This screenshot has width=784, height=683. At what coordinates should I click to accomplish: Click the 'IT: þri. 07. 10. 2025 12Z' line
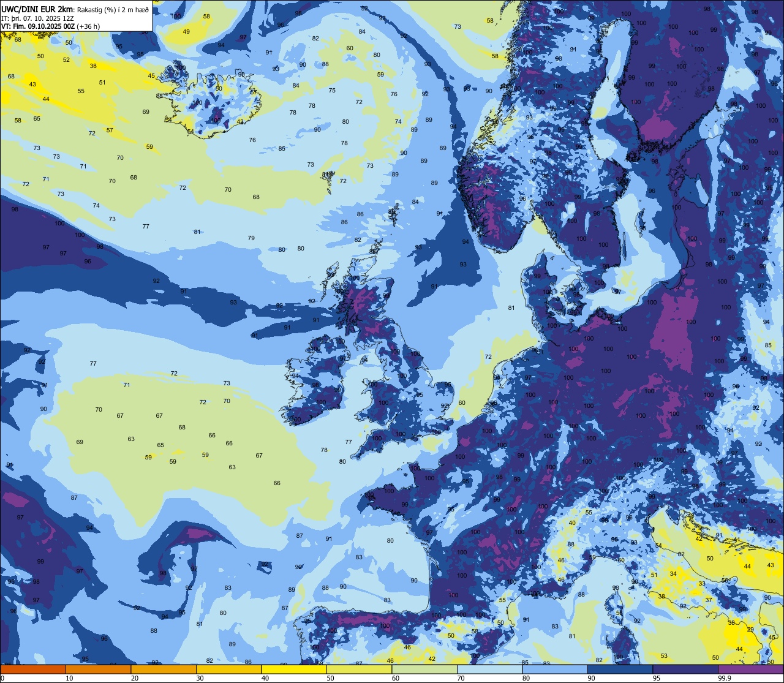[38, 18]
